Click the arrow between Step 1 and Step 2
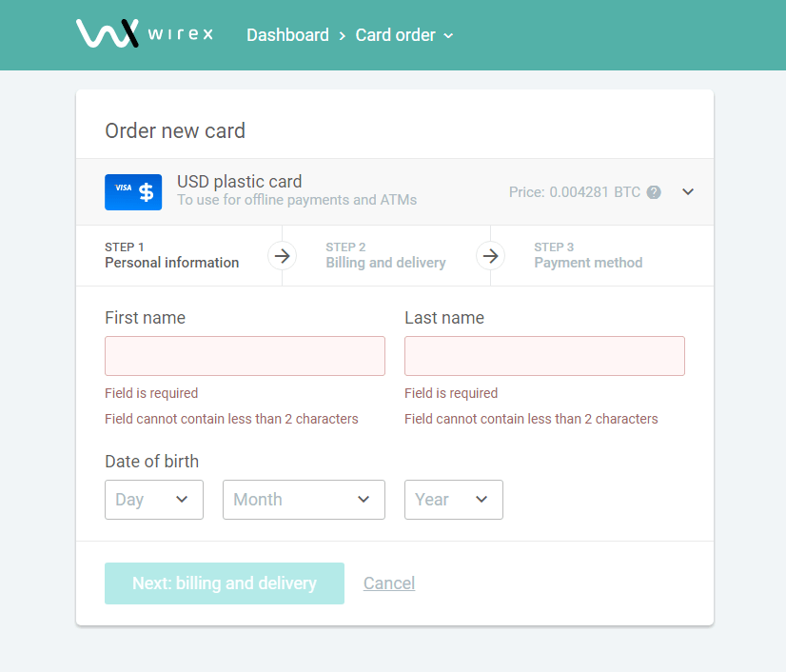The width and height of the screenshot is (786, 672). [x=283, y=256]
